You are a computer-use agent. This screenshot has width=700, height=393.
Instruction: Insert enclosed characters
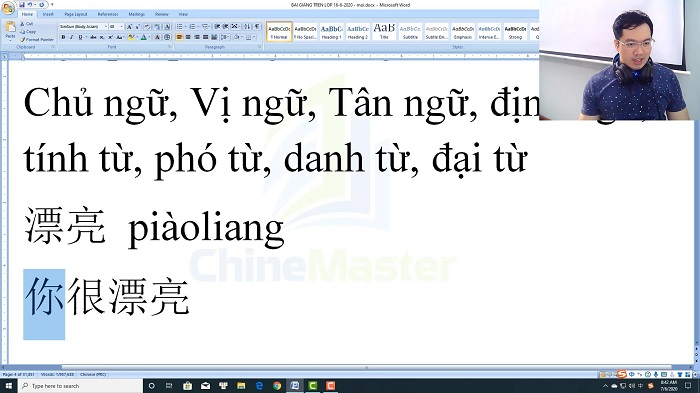[167, 37]
